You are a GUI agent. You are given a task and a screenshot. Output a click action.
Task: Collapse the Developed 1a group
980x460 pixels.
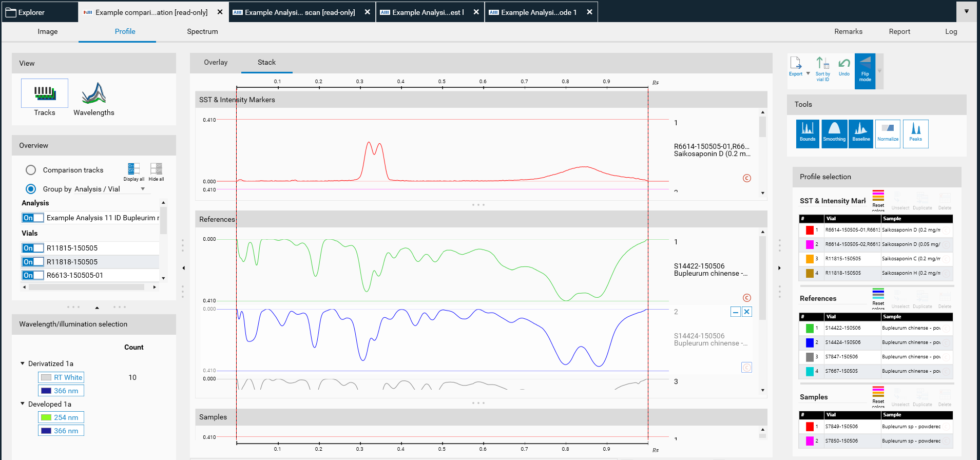click(23, 404)
